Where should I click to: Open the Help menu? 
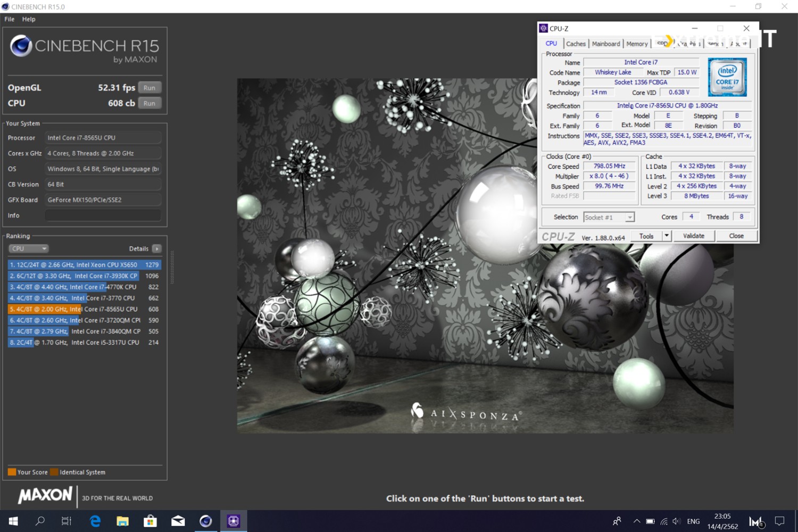29,19
